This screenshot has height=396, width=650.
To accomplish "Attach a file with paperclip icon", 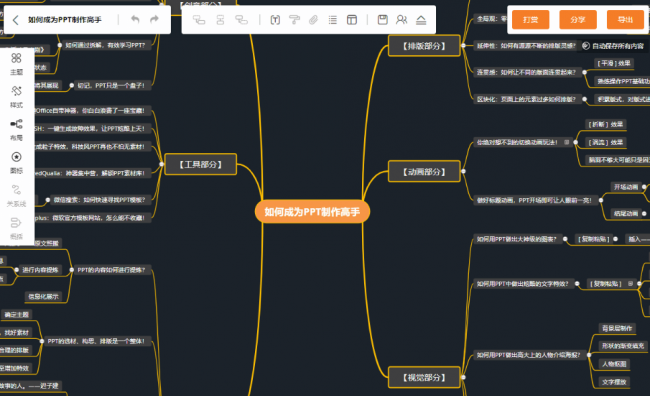I will (x=313, y=20).
